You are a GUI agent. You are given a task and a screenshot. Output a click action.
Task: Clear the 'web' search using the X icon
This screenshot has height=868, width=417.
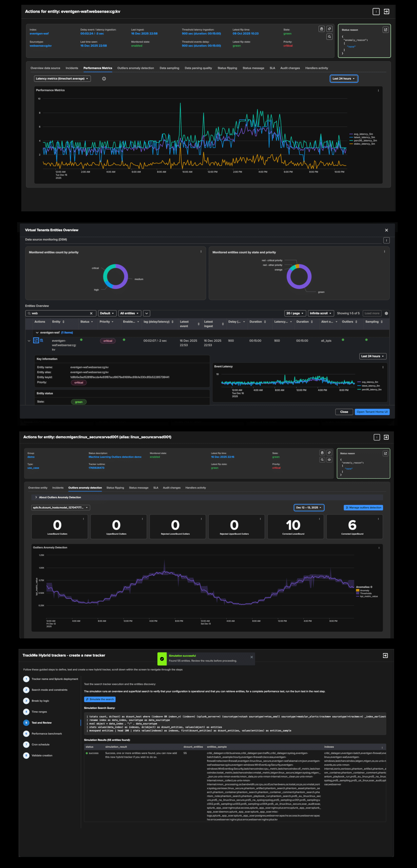point(91,313)
